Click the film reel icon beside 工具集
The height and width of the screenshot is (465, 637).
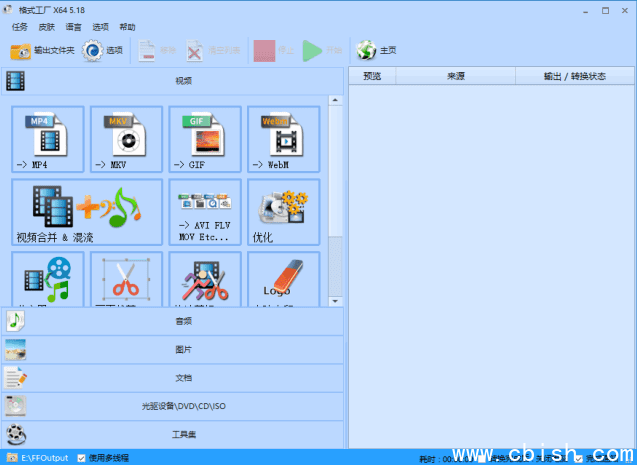pyautogui.click(x=16, y=434)
